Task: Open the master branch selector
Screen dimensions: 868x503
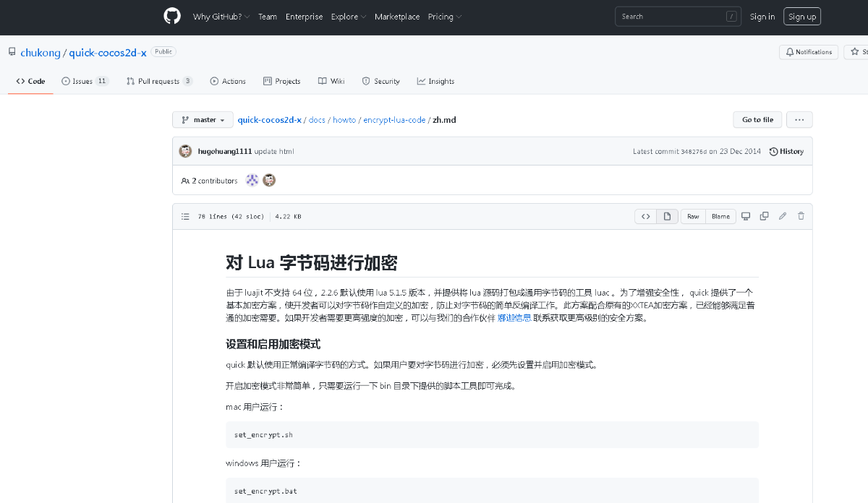Action: pos(203,120)
